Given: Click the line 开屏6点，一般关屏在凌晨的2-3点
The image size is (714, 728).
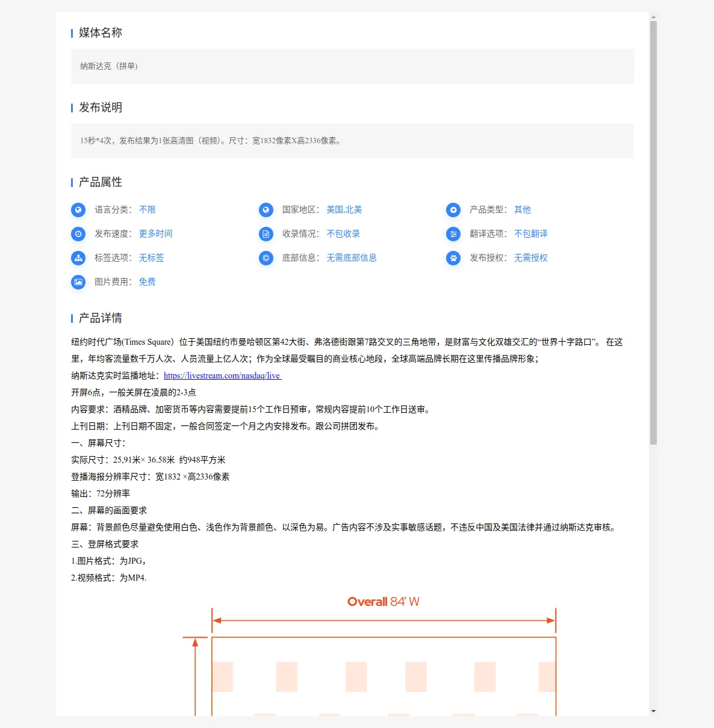Looking at the screenshot, I should pyautogui.click(x=134, y=392).
